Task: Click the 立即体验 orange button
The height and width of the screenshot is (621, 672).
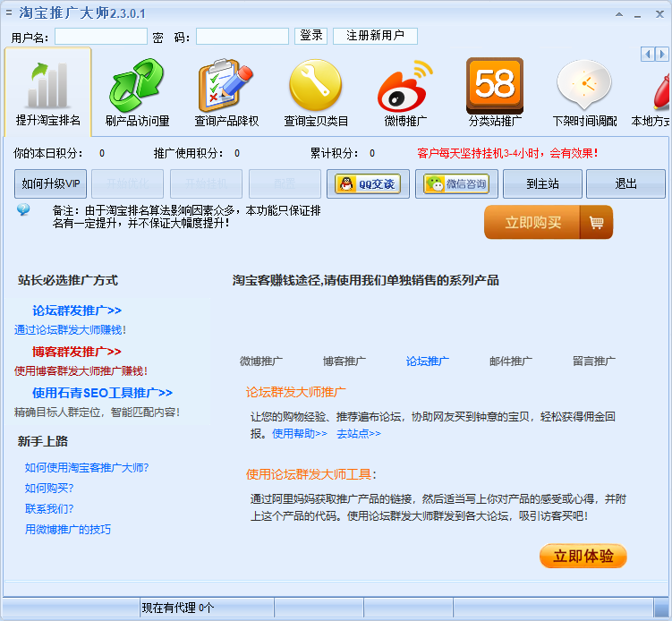Action: click(x=583, y=557)
